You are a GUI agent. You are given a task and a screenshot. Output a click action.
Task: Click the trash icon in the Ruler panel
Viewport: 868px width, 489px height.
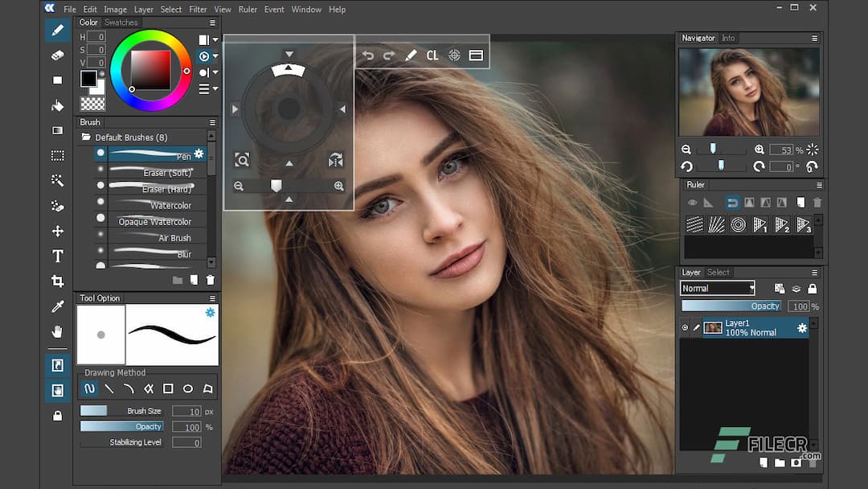[817, 202]
